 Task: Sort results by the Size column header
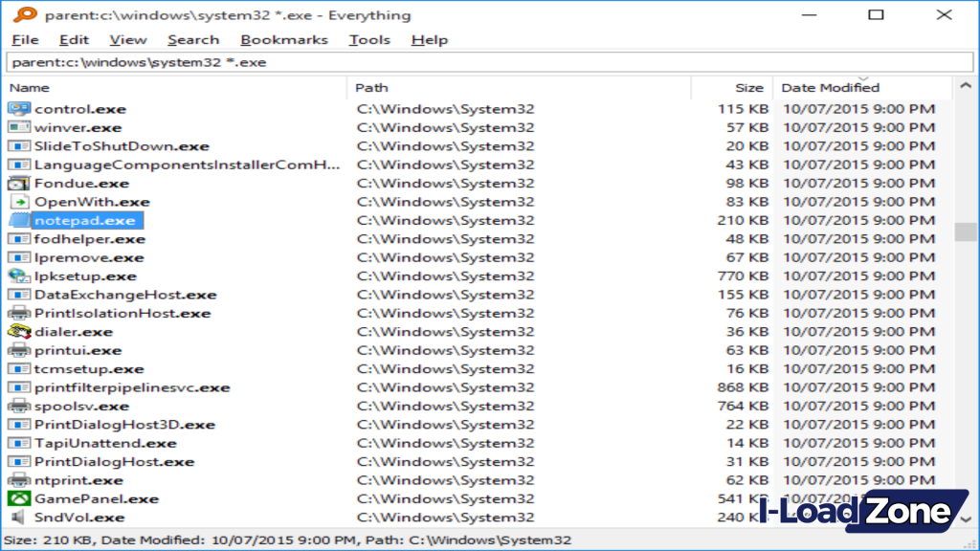[748, 87]
